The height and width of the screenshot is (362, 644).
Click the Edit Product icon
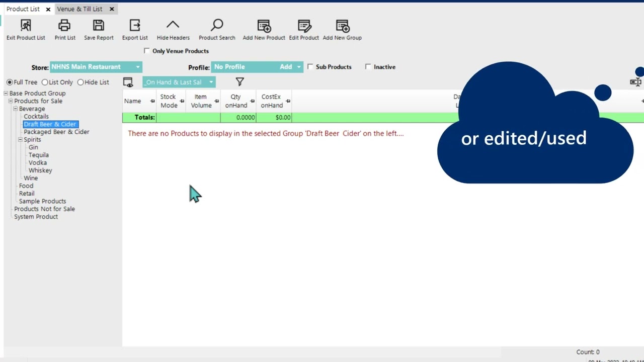point(304,26)
